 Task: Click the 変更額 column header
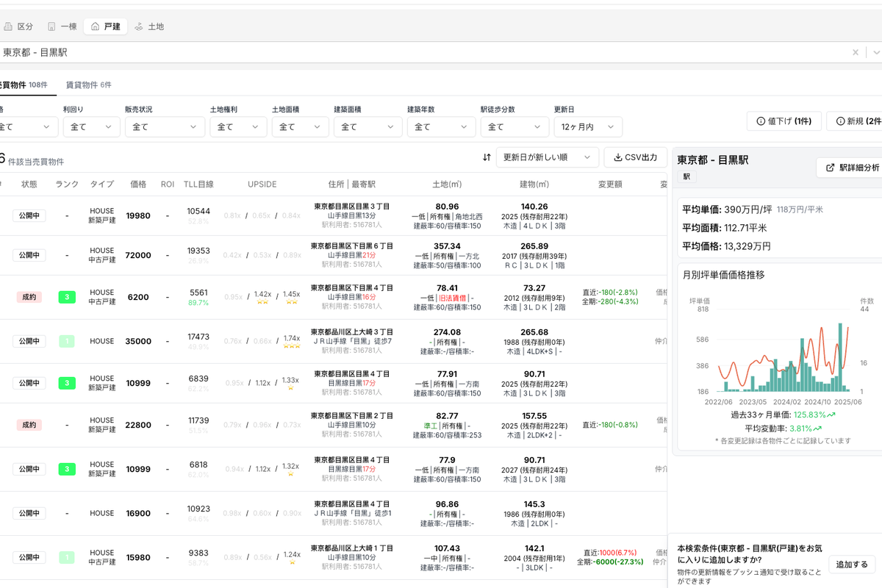(x=610, y=184)
